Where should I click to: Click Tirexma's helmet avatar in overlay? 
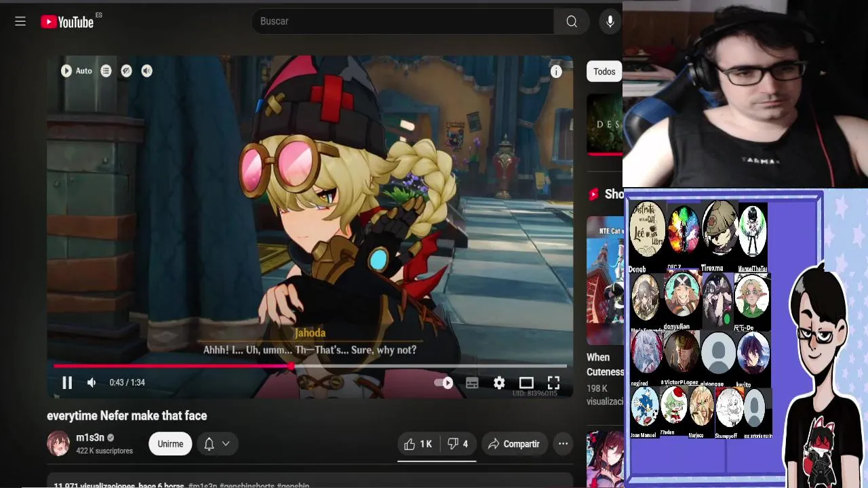[x=719, y=229]
